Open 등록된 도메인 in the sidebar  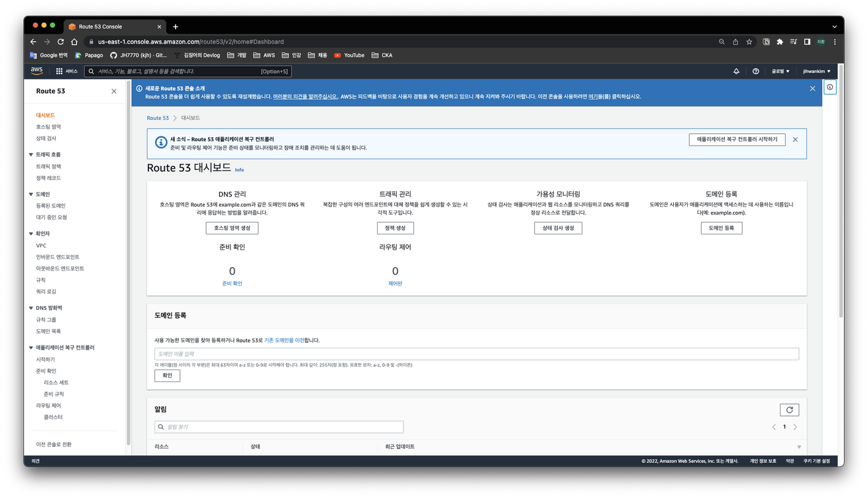(x=50, y=206)
